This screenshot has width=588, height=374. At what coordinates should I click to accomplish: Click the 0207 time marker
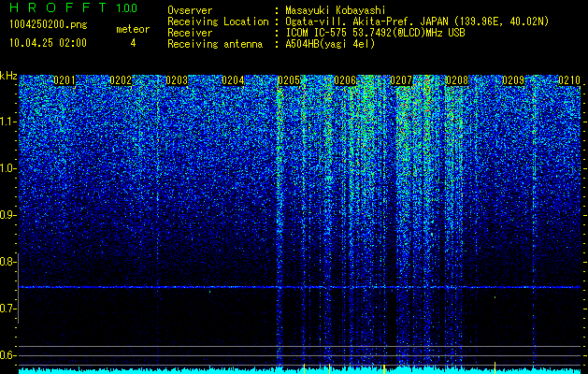[401, 80]
